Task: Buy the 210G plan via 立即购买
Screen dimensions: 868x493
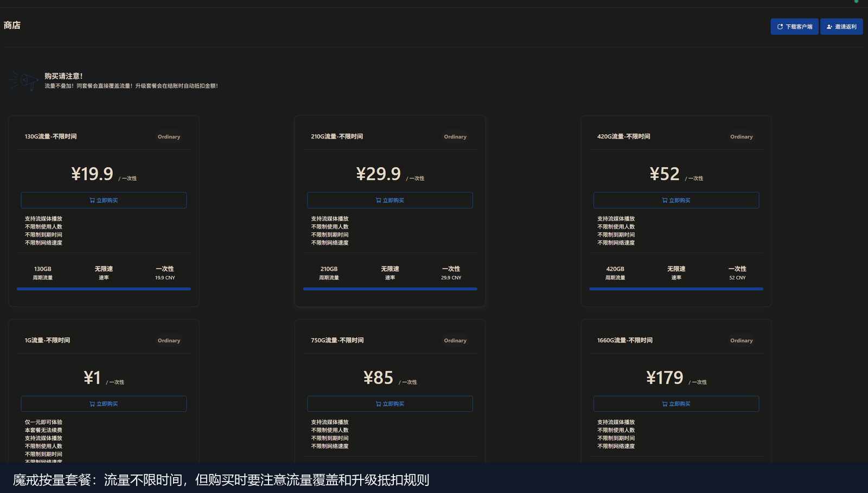Action: [x=390, y=200]
